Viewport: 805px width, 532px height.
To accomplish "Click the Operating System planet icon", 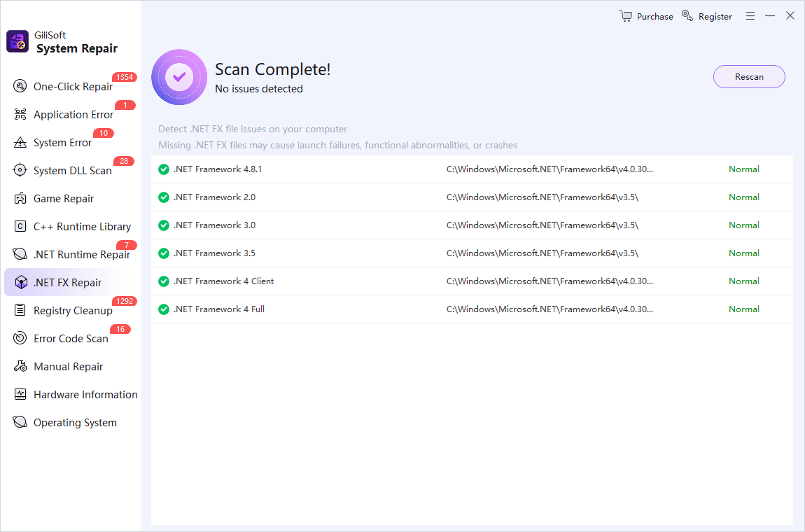I will point(20,422).
